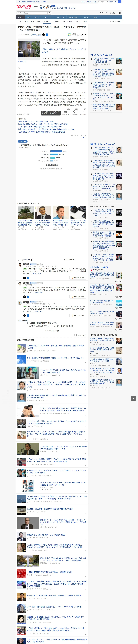
Task: Open the マイページ link
Action: point(103,13)
